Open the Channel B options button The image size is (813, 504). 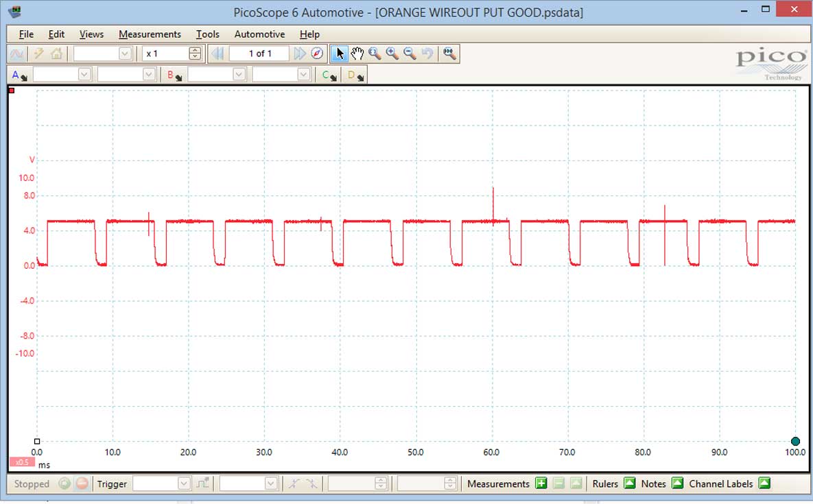174,75
